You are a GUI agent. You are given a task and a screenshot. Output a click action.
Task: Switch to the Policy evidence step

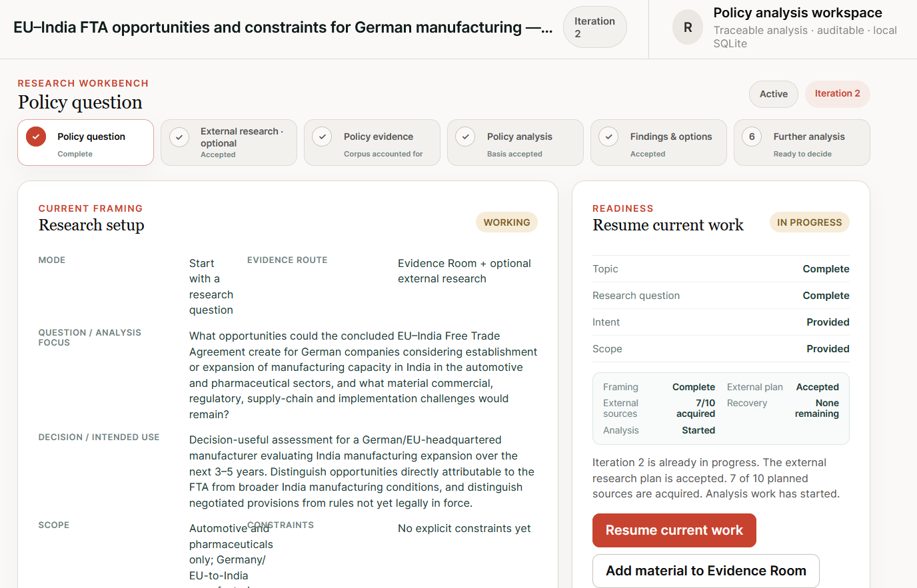pyautogui.click(x=373, y=143)
